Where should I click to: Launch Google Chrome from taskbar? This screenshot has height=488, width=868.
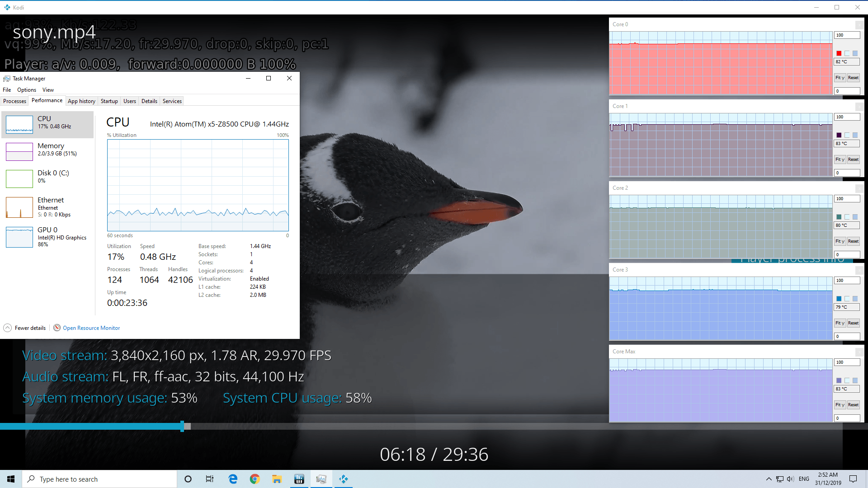(255, 479)
